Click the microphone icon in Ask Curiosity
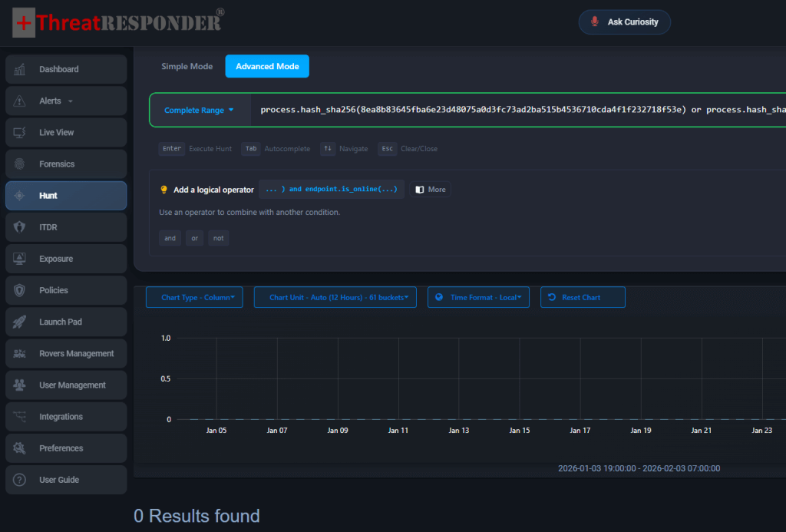The image size is (786, 532). [x=594, y=22]
